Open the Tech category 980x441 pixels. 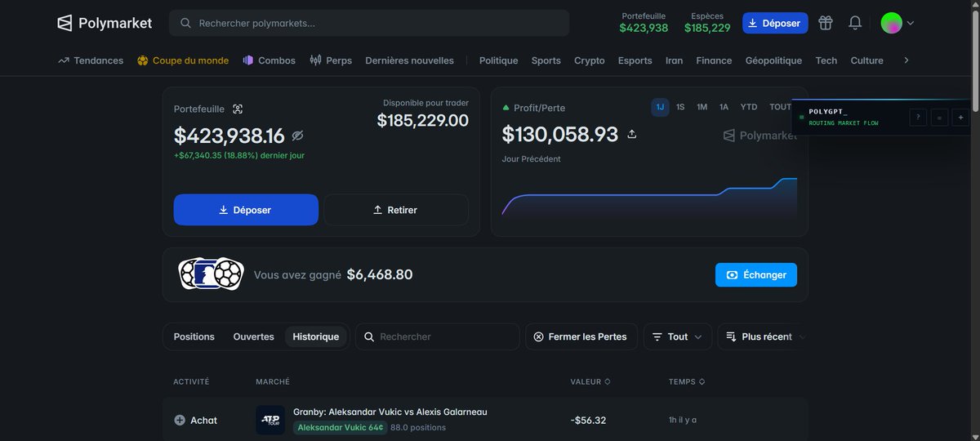point(826,60)
